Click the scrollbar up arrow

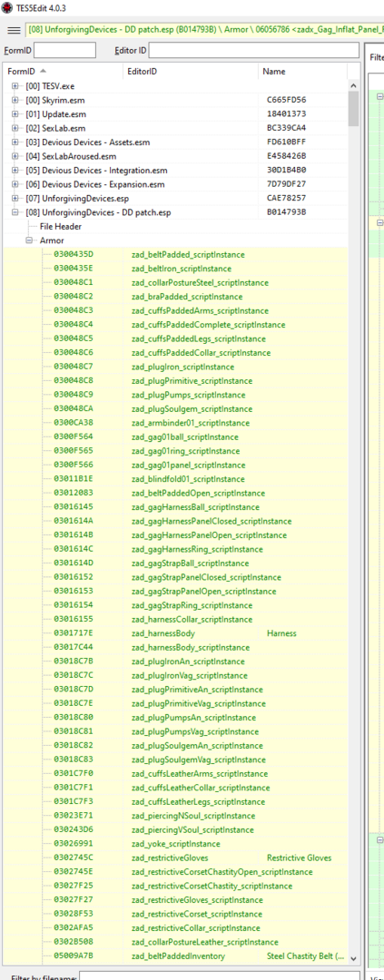tap(353, 85)
